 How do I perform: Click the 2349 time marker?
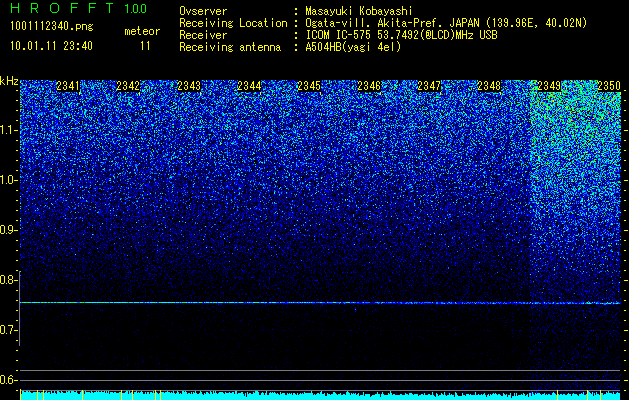click(549, 86)
